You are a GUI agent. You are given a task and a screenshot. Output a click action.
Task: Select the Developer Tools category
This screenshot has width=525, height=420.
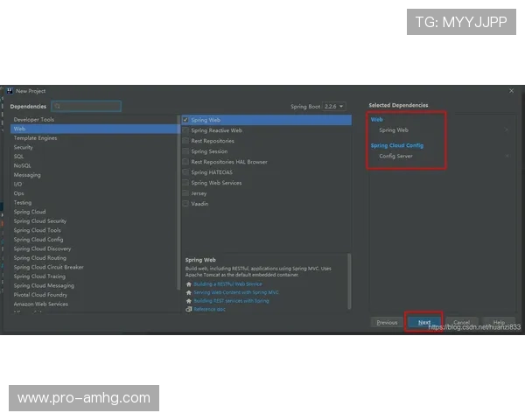[34, 120]
